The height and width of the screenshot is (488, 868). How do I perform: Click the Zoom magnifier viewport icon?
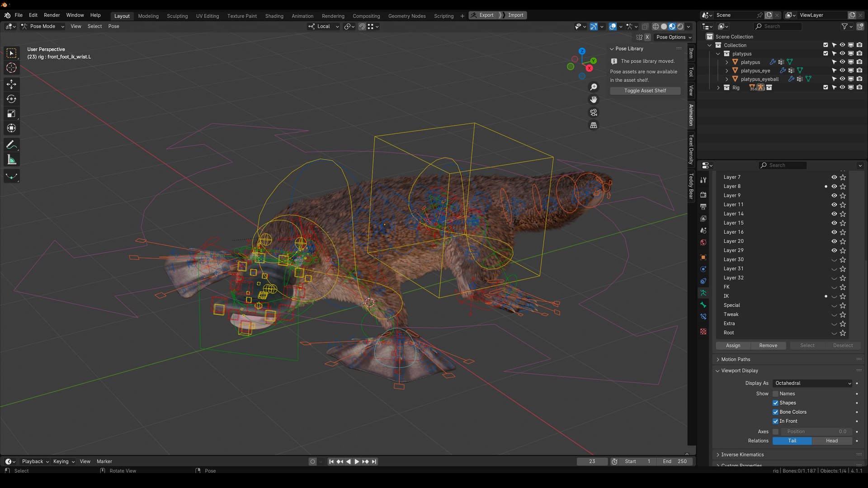[x=594, y=87]
